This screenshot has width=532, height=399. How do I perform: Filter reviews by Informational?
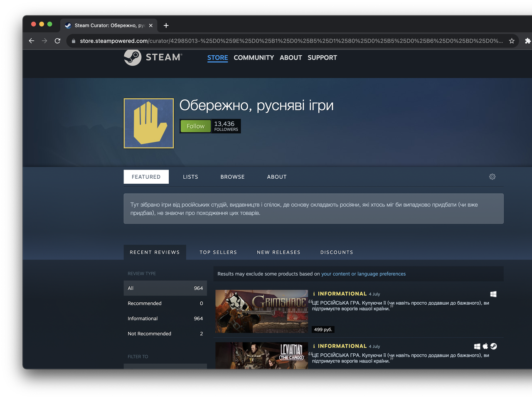pyautogui.click(x=165, y=318)
